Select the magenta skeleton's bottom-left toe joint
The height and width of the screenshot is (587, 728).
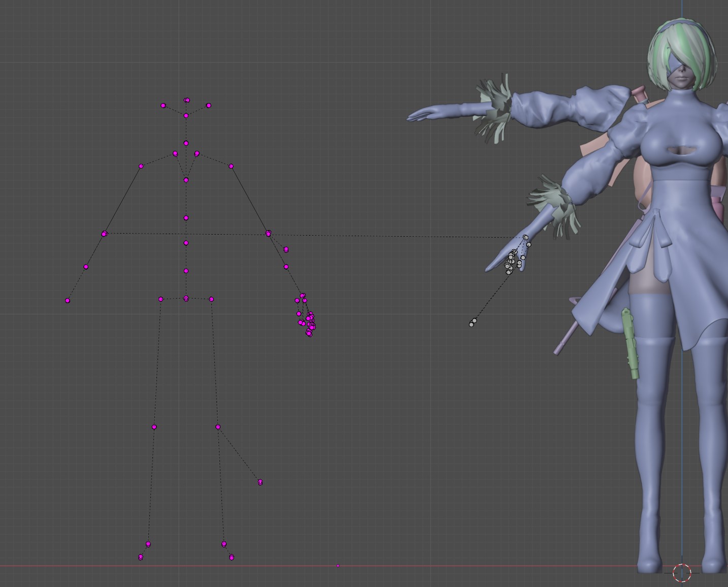(x=141, y=557)
